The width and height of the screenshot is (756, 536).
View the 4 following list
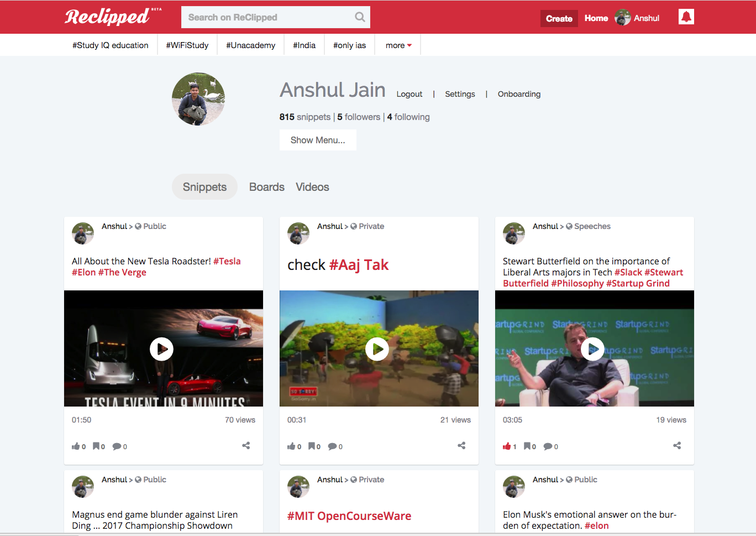[x=408, y=117]
